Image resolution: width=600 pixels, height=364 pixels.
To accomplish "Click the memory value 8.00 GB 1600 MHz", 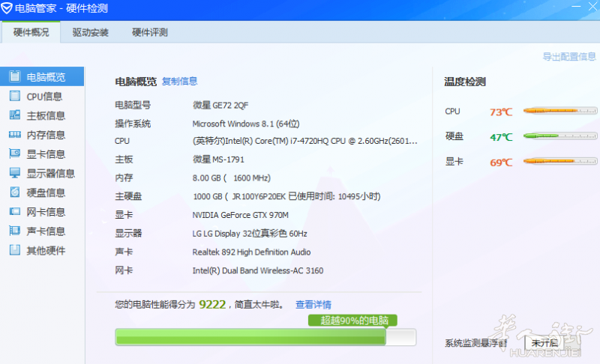I will [x=232, y=178].
